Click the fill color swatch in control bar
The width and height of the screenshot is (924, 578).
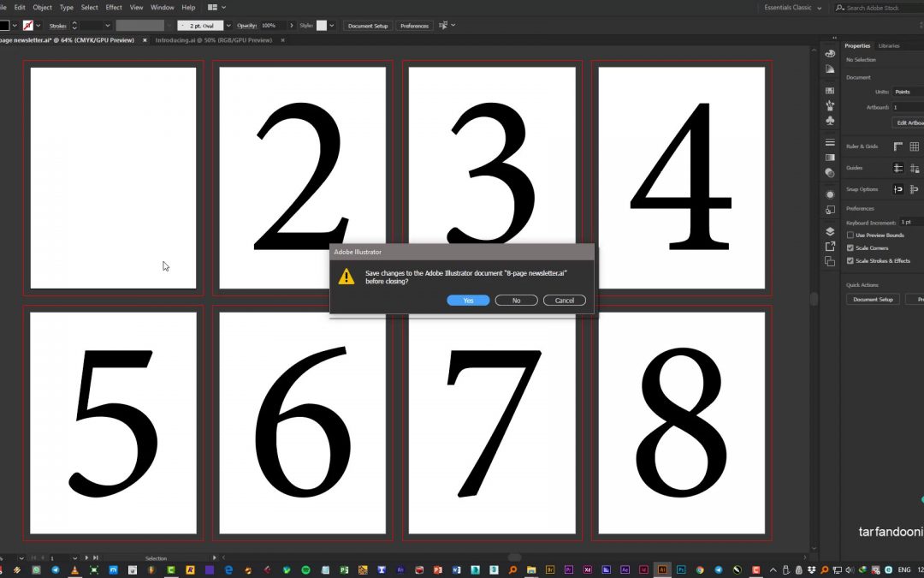tap(5, 26)
